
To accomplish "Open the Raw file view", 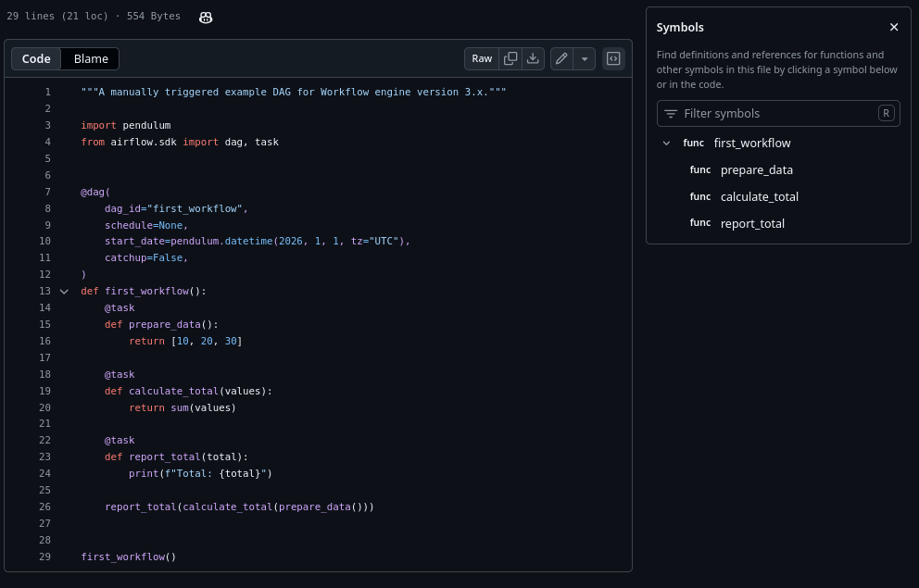I will point(482,58).
